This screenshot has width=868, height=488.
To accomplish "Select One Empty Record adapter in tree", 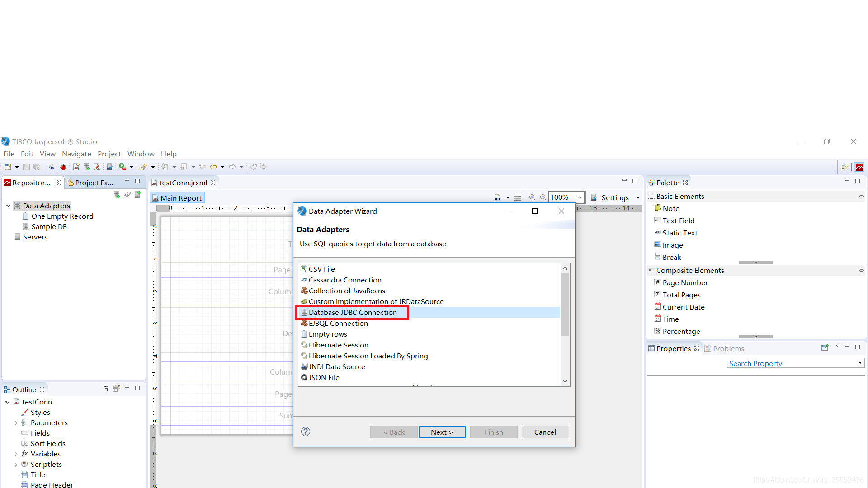I will coord(58,216).
